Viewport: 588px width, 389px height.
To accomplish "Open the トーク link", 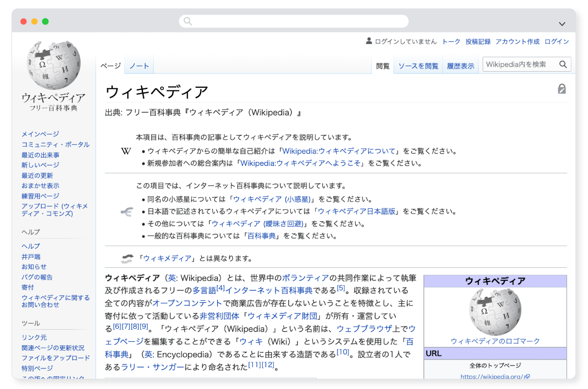I will coord(451,42).
